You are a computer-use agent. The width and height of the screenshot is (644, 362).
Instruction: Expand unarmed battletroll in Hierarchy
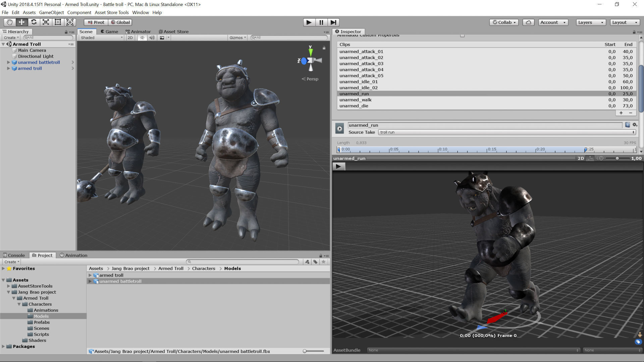[8, 62]
